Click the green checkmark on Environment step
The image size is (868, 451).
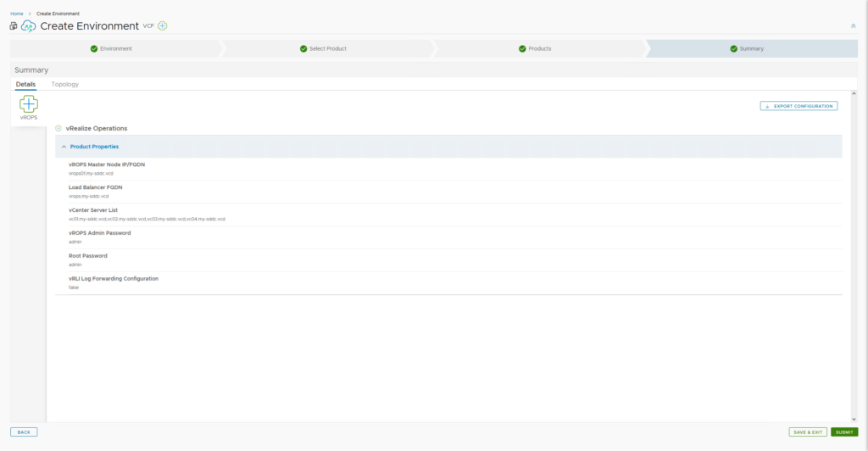coord(94,48)
